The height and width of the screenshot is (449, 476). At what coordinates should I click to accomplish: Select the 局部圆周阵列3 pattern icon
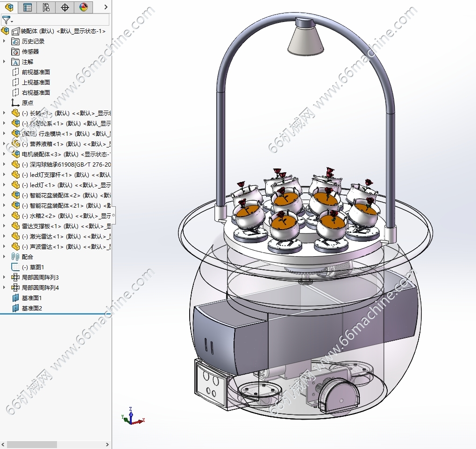15,277
